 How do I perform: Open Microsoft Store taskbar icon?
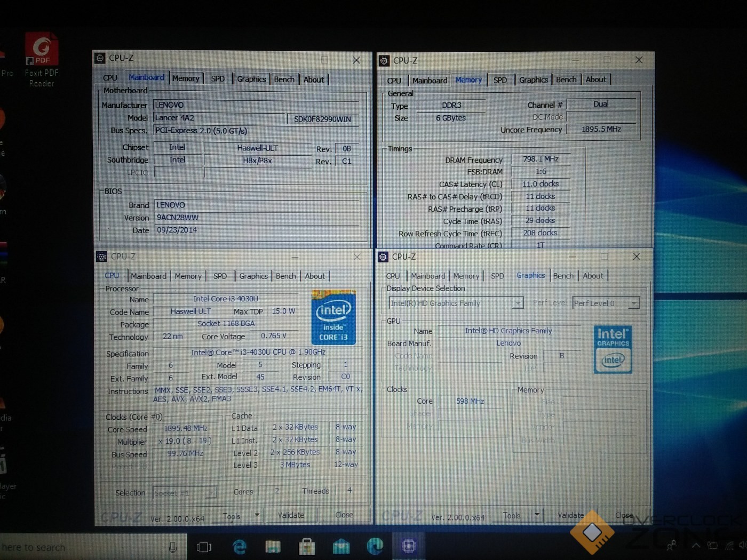tap(307, 546)
